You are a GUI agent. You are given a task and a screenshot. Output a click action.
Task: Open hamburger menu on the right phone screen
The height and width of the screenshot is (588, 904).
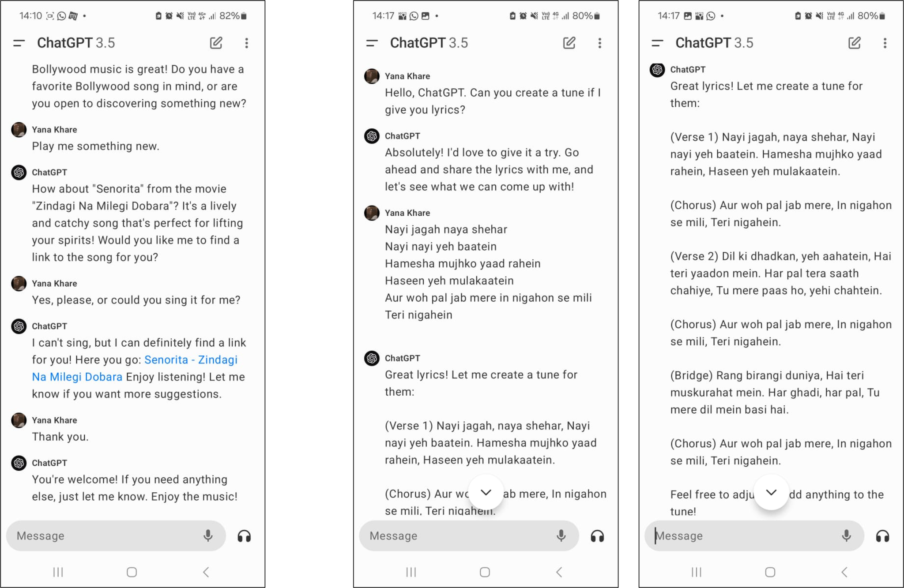tap(657, 43)
